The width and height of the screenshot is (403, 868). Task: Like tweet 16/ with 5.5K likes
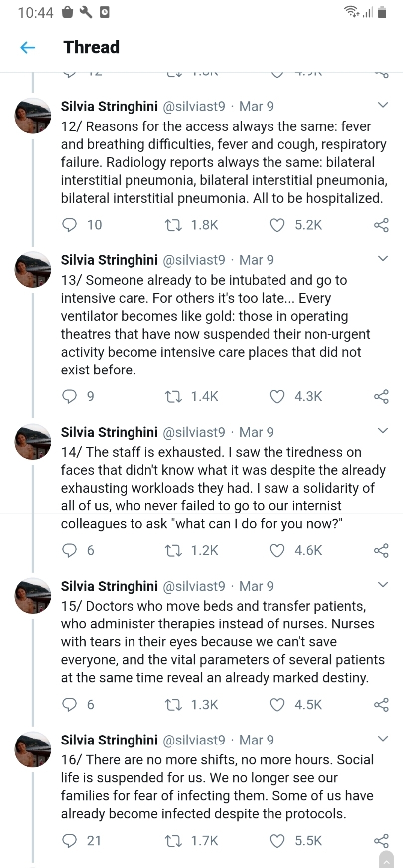coord(277,841)
